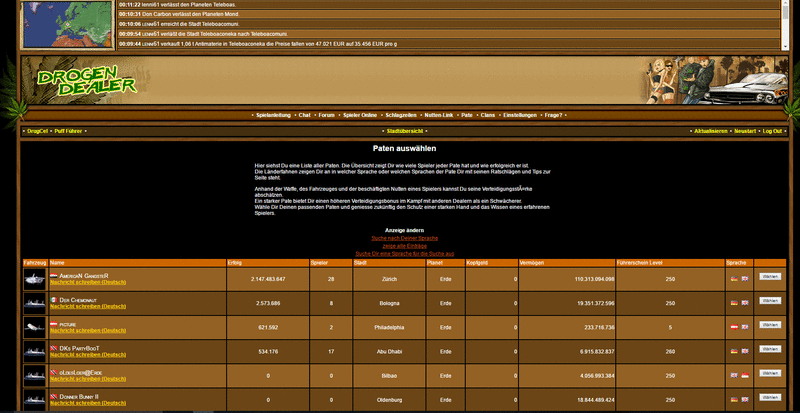Viewport: 800px width, 413px height.
Task: Click the Austrian flag beside picture name
Action: click(x=54, y=324)
